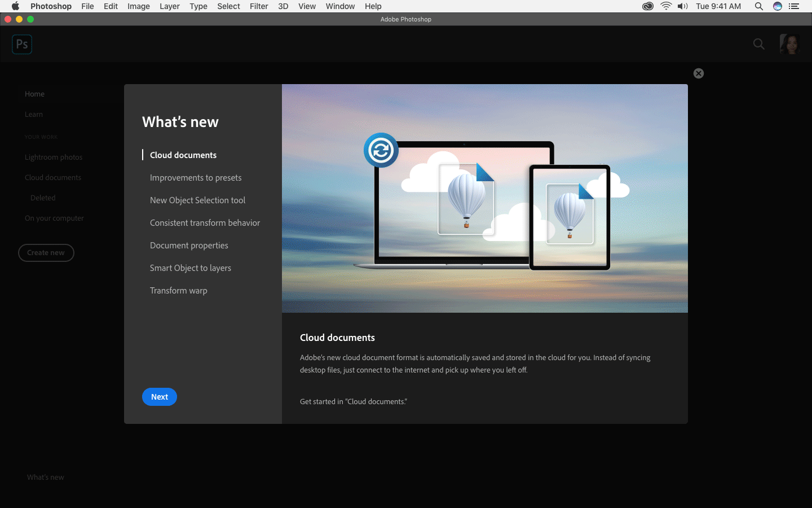Viewport: 812px width, 508px height.
Task: Close the What's new dialog
Action: coord(699,73)
